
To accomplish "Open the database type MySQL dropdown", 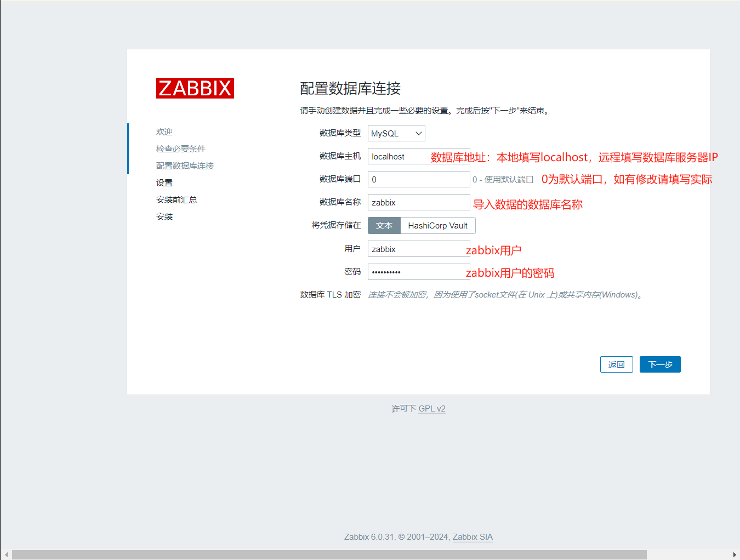I will [x=396, y=133].
